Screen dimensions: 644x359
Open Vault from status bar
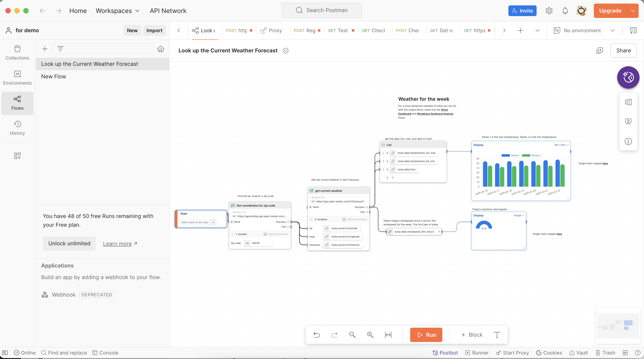click(x=578, y=353)
